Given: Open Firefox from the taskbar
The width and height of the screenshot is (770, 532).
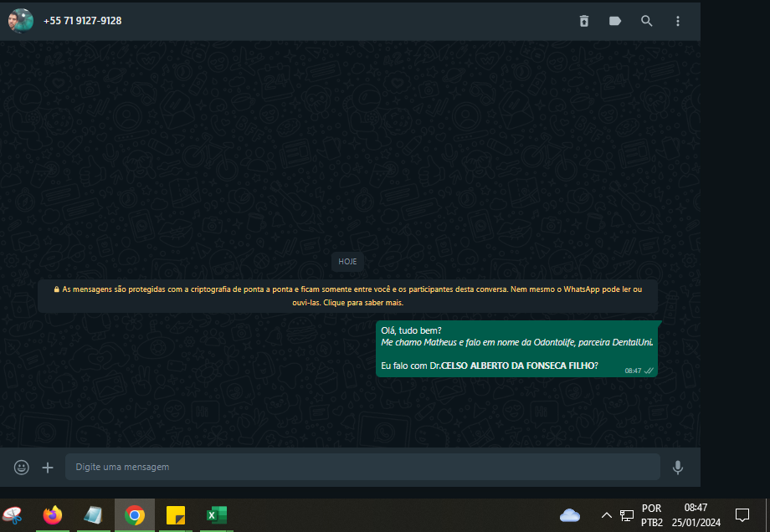Looking at the screenshot, I should 53,515.
